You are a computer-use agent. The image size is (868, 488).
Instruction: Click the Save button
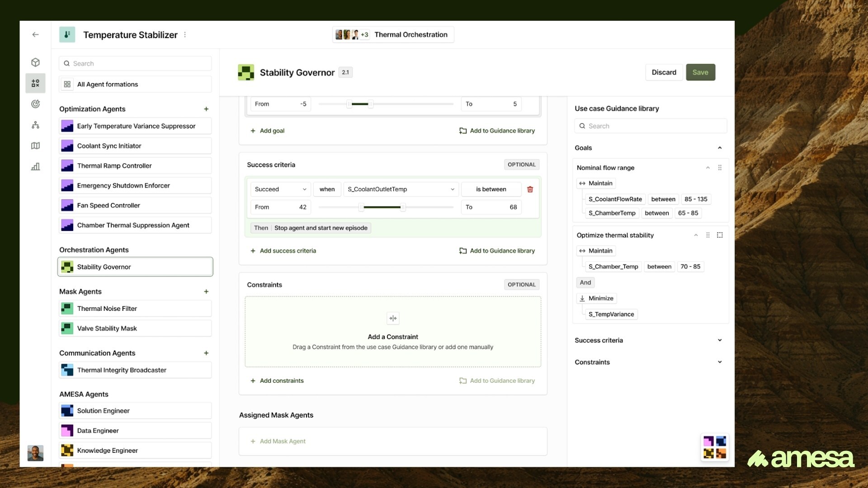coord(700,72)
